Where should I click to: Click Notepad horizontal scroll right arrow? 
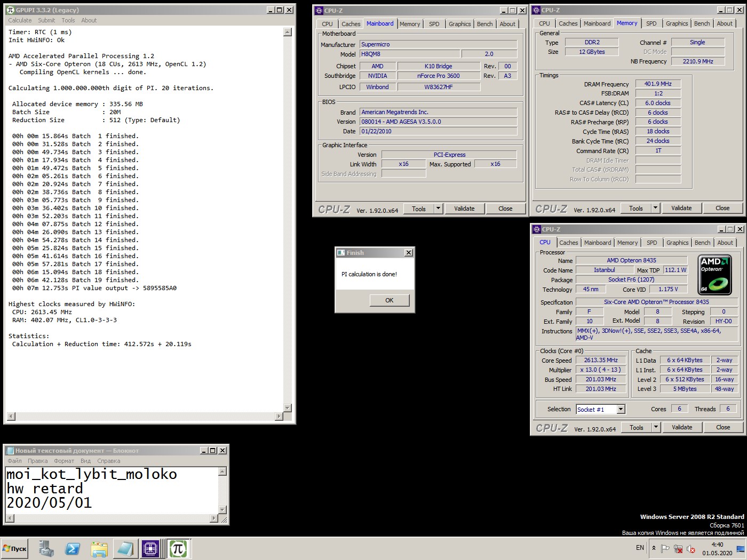tap(214, 518)
